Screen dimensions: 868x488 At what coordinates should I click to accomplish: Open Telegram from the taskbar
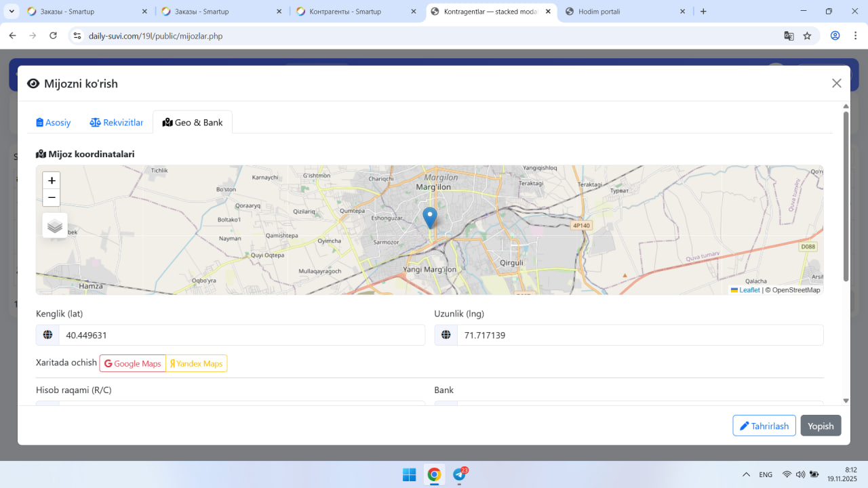pyautogui.click(x=460, y=474)
